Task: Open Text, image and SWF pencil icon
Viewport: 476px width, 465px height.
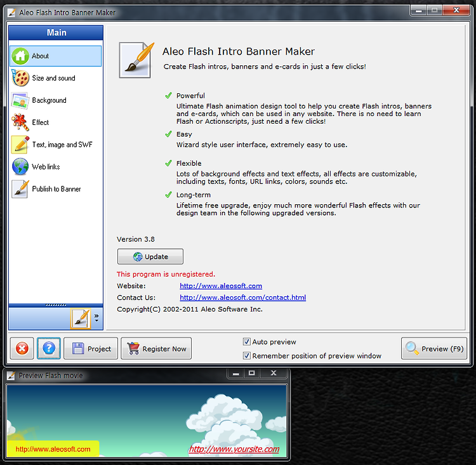Action: pos(20,145)
